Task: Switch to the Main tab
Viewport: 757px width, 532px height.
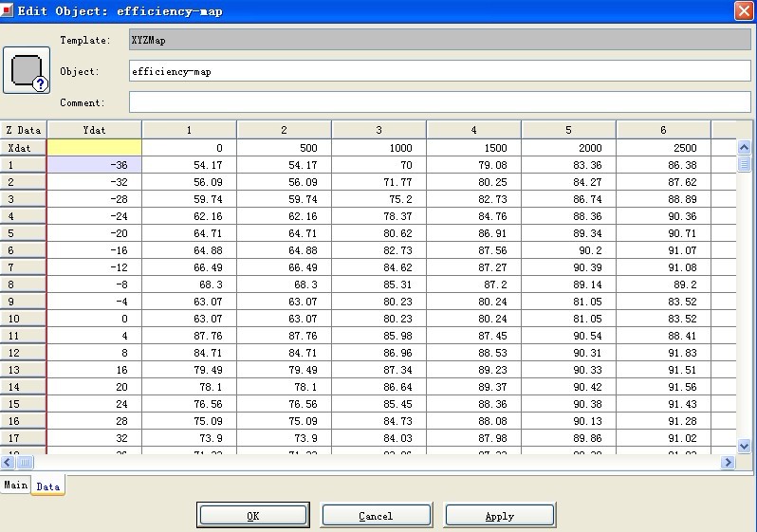Action: pos(15,485)
